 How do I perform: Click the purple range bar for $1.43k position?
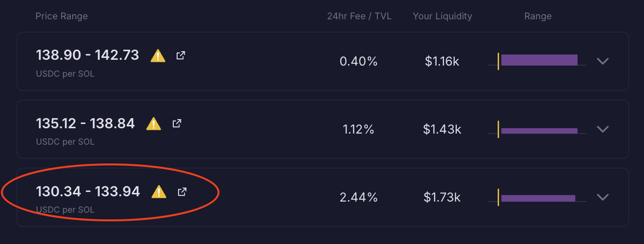(539, 131)
